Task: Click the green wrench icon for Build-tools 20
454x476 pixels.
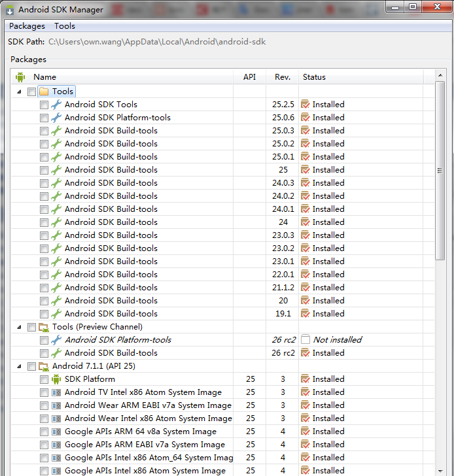Action: (x=56, y=301)
